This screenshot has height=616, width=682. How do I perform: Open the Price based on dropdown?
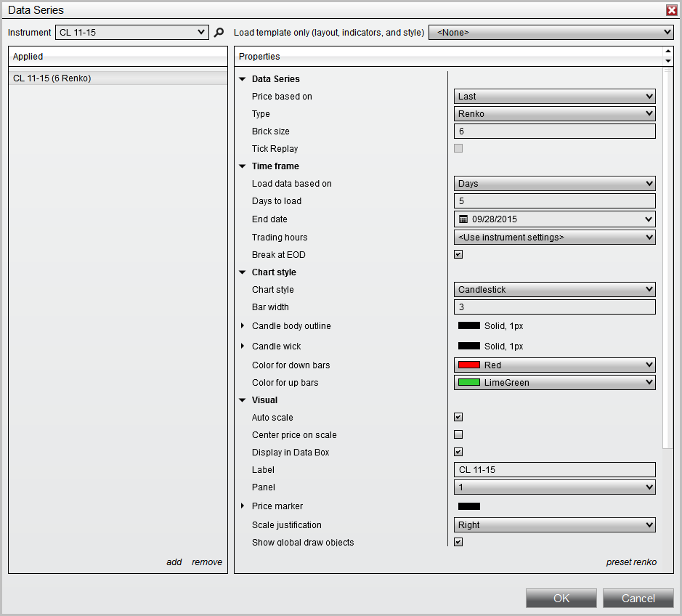tap(555, 96)
